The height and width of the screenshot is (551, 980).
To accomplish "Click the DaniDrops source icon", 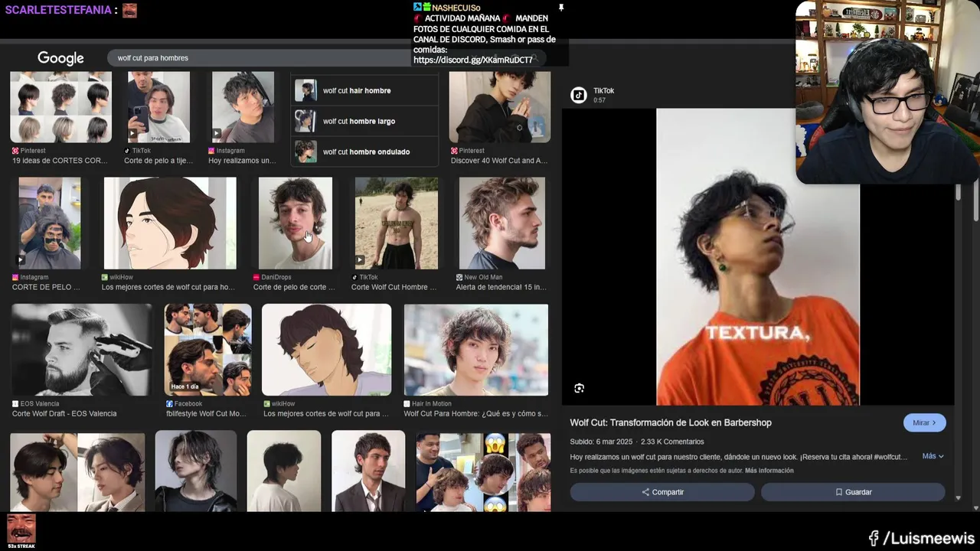I will (256, 277).
